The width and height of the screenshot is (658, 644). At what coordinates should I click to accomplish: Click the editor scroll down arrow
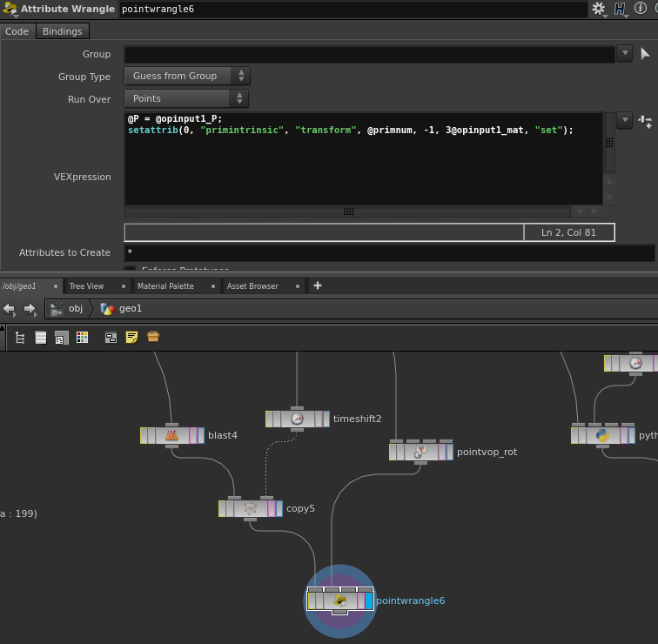click(609, 197)
